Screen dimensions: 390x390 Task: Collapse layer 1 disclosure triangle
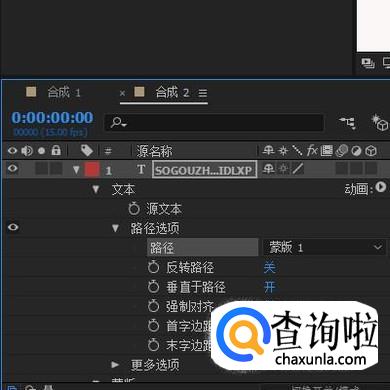(76, 170)
